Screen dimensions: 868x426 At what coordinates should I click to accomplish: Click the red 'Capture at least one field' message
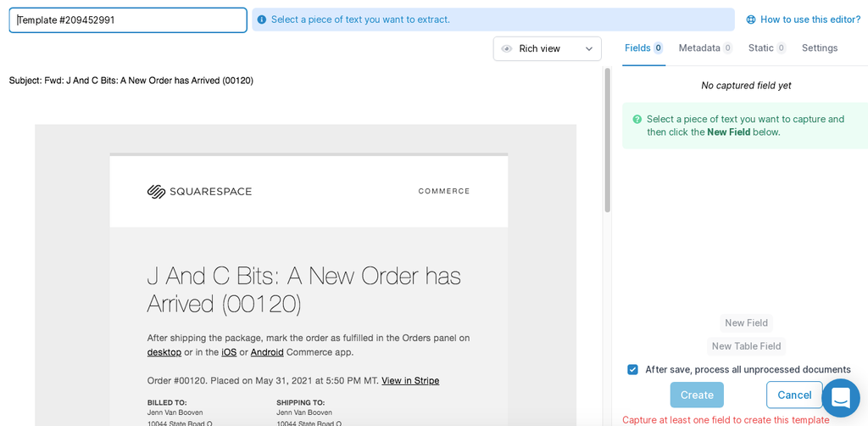(x=726, y=420)
